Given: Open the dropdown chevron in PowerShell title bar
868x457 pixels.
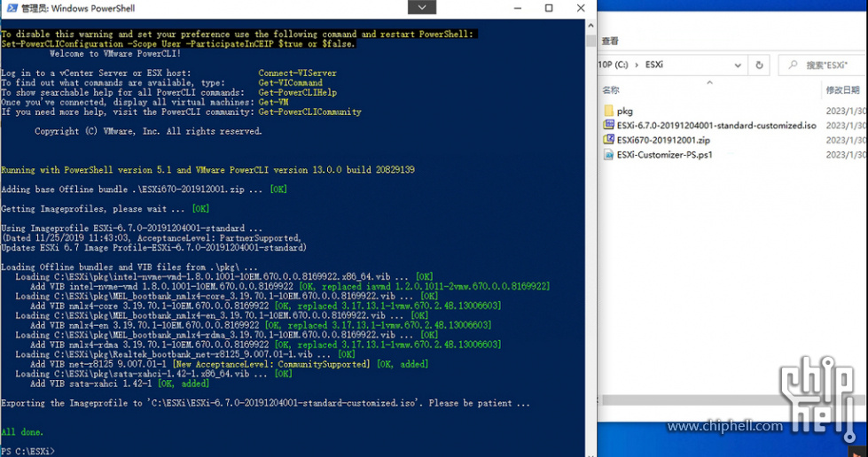Looking at the screenshot, I should pos(422,7).
